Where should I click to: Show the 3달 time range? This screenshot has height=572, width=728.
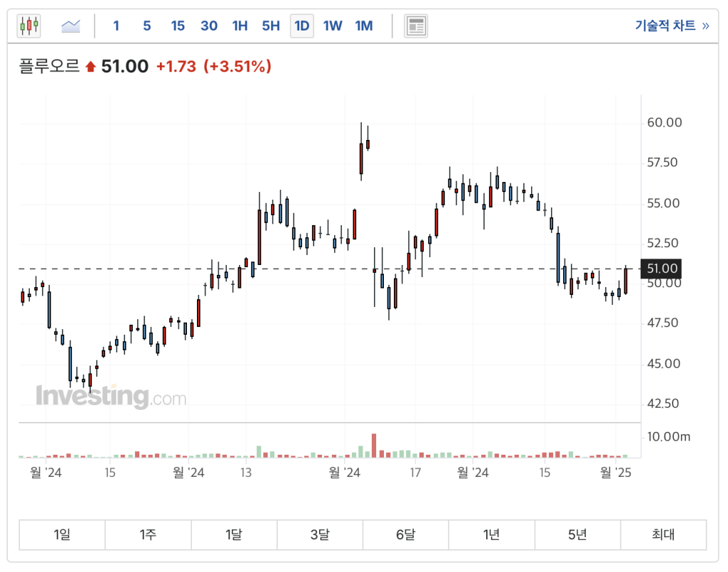(319, 535)
